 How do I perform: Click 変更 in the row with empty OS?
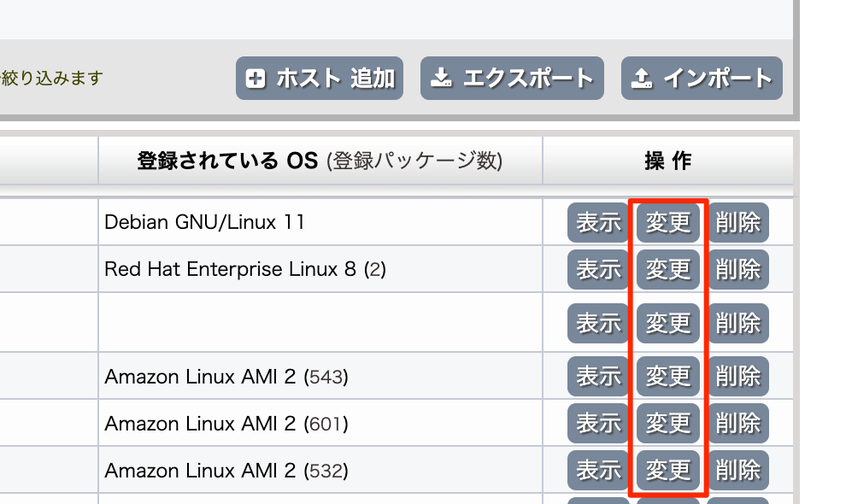[x=668, y=323]
